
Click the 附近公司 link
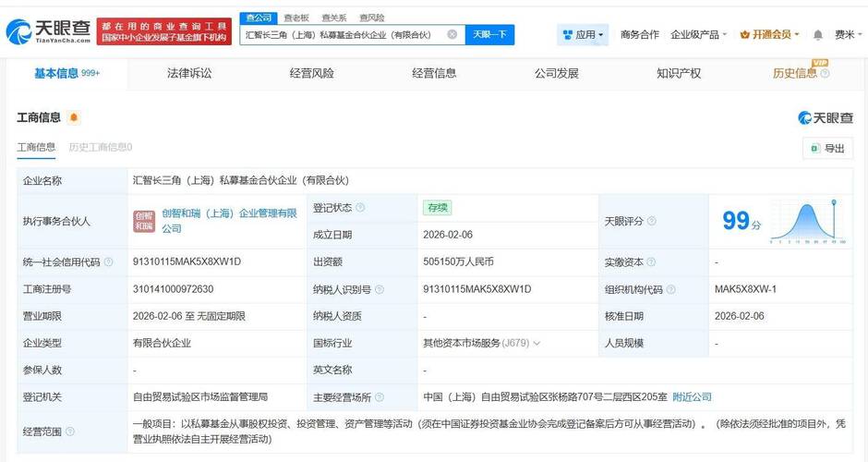[x=692, y=397]
